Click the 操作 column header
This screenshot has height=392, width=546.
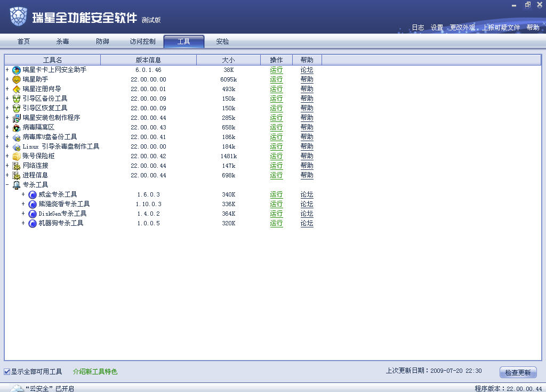click(277, 60)
